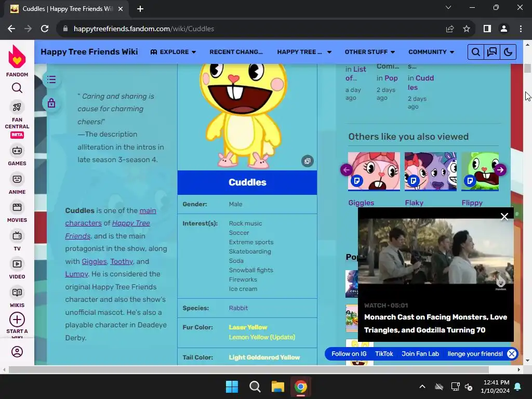Switch to the Cuddles browser tab
Viewport: 532px width, 399px height.
66,9
